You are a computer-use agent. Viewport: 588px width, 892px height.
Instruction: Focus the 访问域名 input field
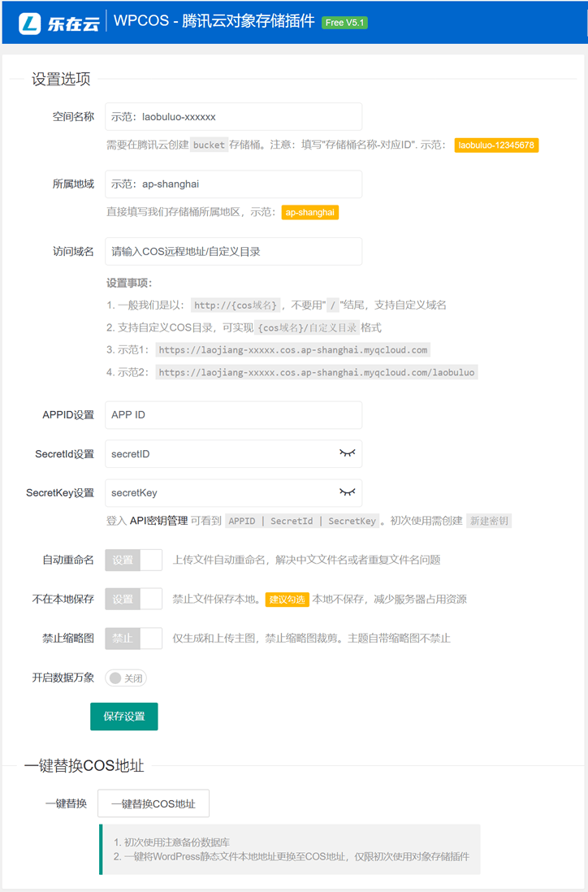(233, 251)
